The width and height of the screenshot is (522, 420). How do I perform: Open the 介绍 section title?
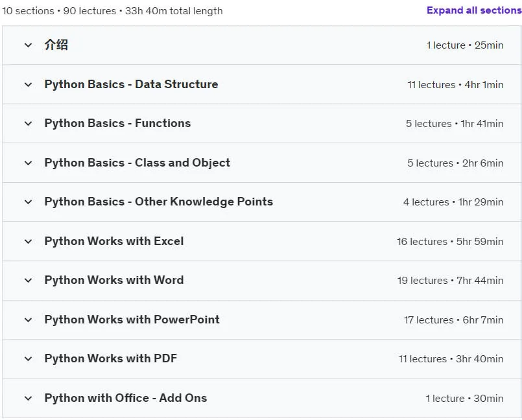point(56,45)
